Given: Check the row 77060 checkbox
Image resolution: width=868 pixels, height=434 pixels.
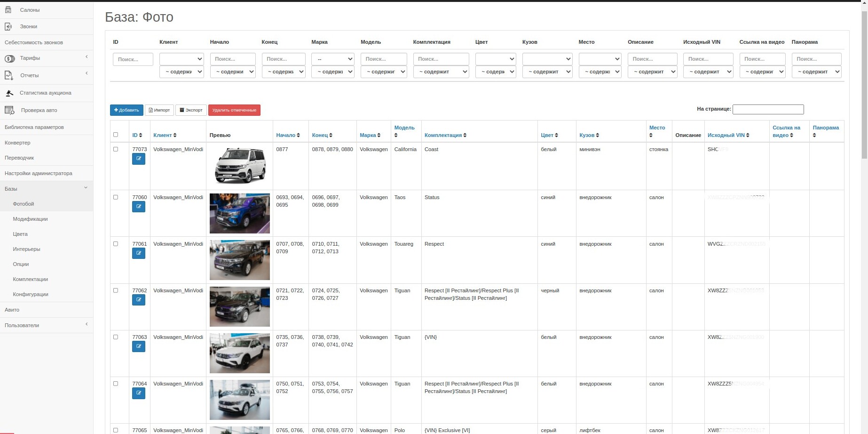Looking at the screenshot, I should 116,197.
